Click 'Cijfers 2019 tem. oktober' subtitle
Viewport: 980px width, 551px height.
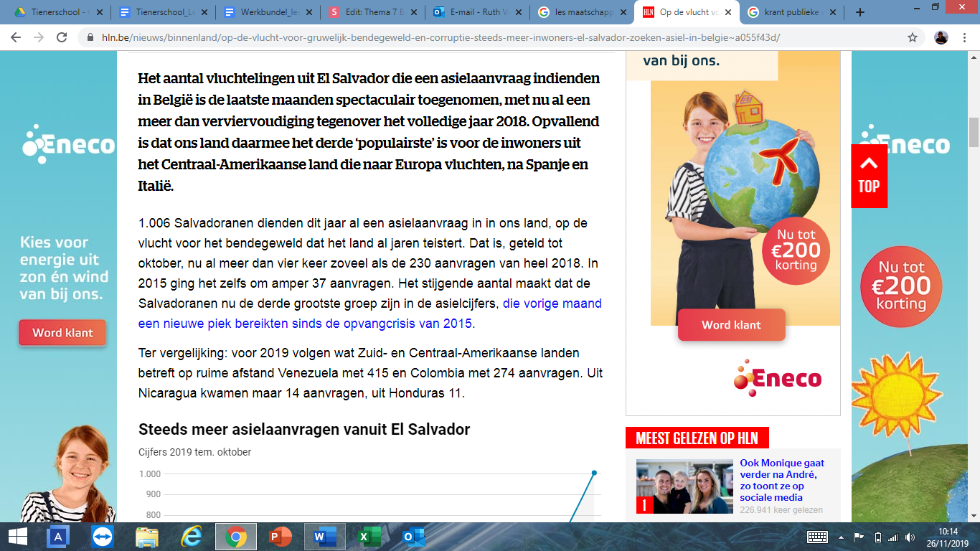coord(195,452)
